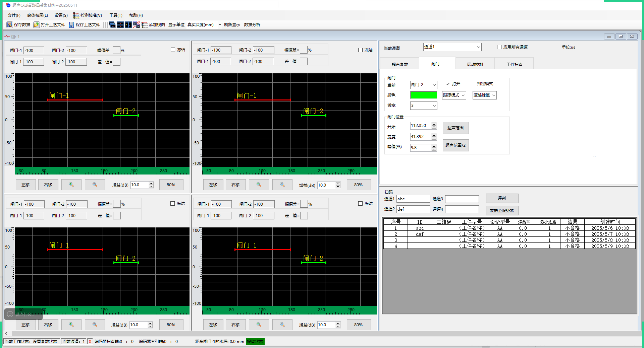Click the 评判 button
644x348 pixels.
click(x=502, y=198)
